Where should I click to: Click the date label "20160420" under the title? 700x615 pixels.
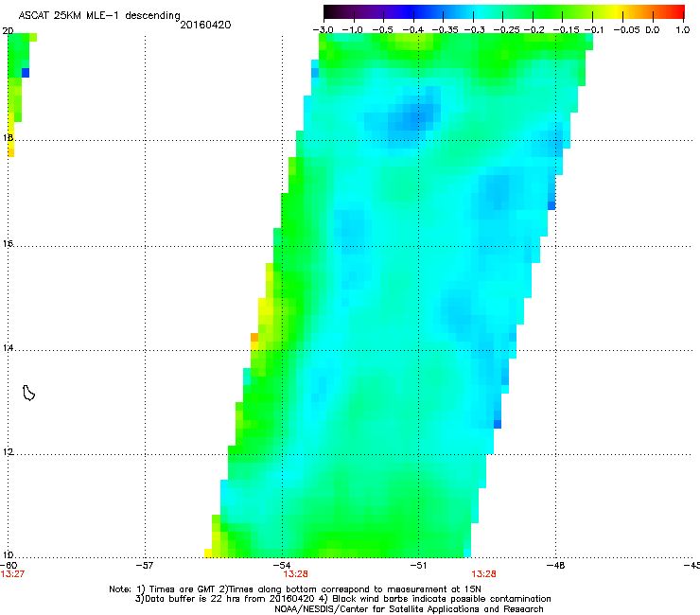pos(205,25)
